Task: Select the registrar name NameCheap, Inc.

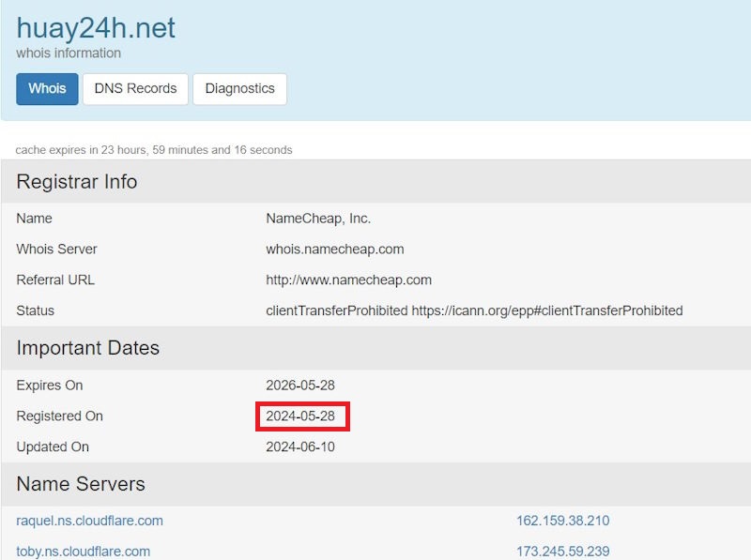Action: [318, 218]
